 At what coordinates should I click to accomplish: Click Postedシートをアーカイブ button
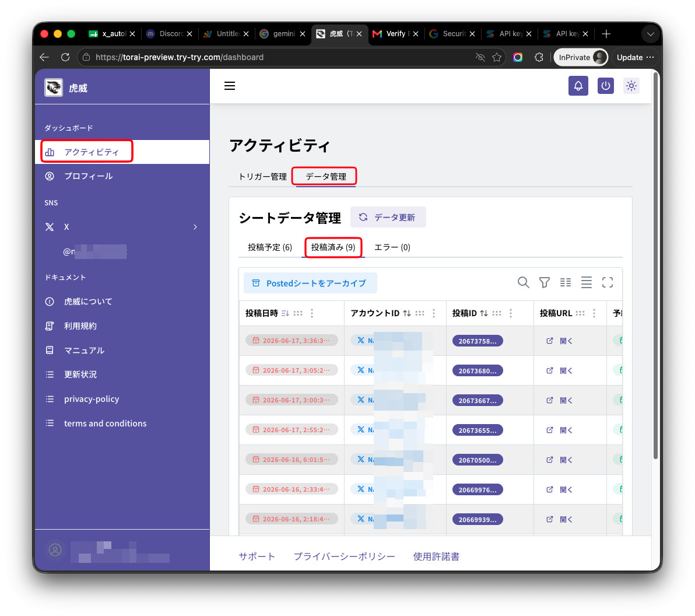(x=310, y=283)
